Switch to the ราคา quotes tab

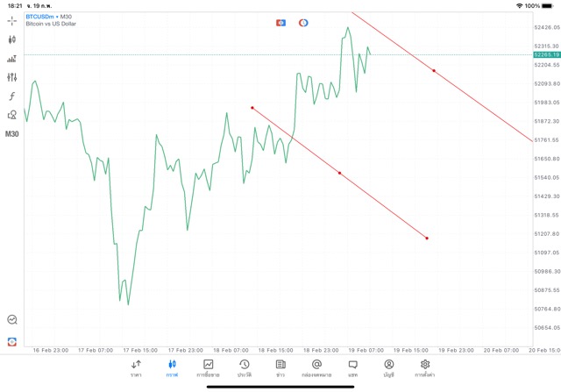click(x=136, y=368)
